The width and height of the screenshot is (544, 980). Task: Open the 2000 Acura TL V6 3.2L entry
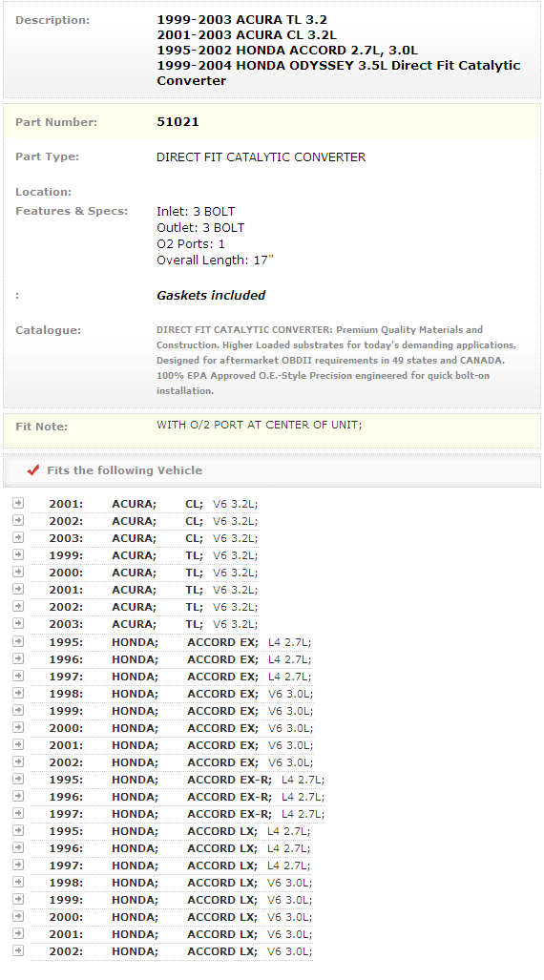tap(154, 573)
